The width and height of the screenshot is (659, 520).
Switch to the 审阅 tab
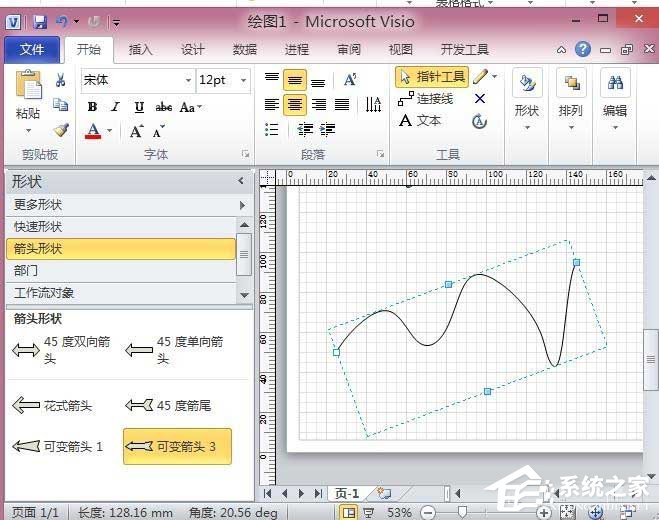pyautogui.click(x=349, y=50)
